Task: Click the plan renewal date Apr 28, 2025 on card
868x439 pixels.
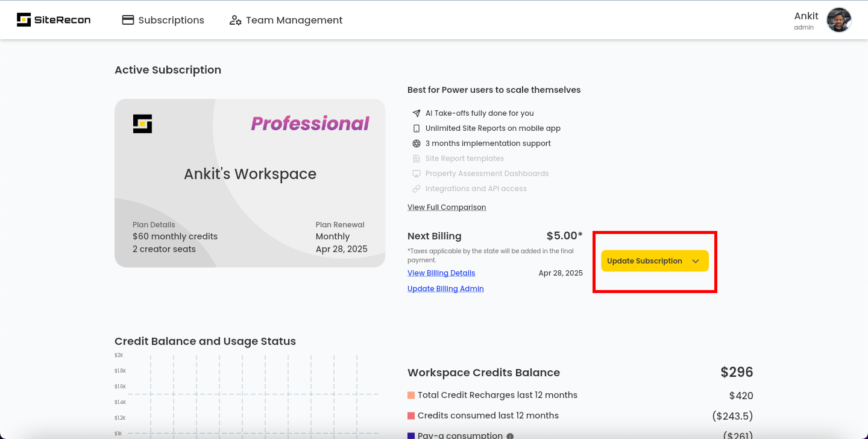Action: click(342, 249)
